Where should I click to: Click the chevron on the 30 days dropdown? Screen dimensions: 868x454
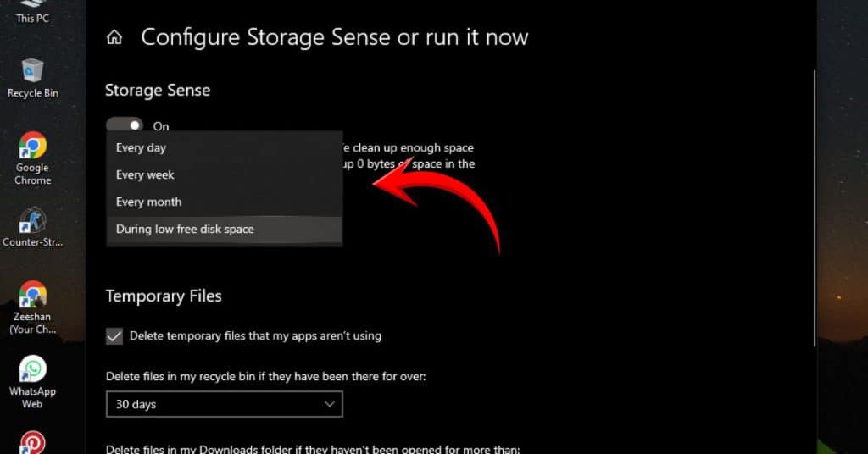click(x=330, y=405)
